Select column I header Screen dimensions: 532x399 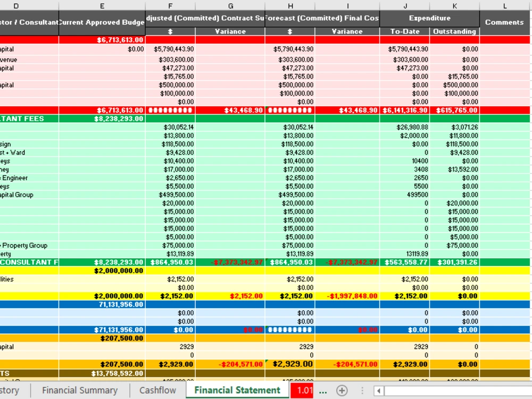point(347,6)
